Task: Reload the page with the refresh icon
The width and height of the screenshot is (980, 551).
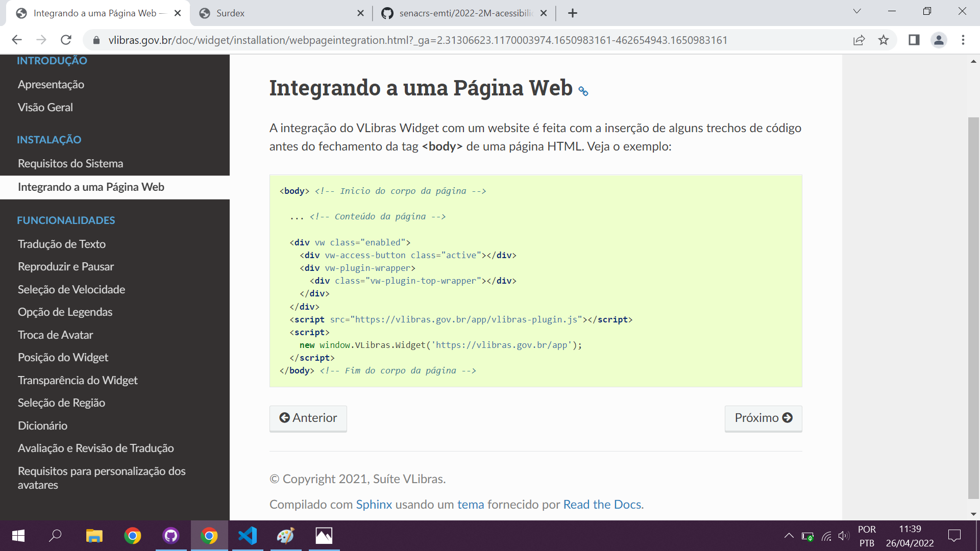Action: [66, 40]
